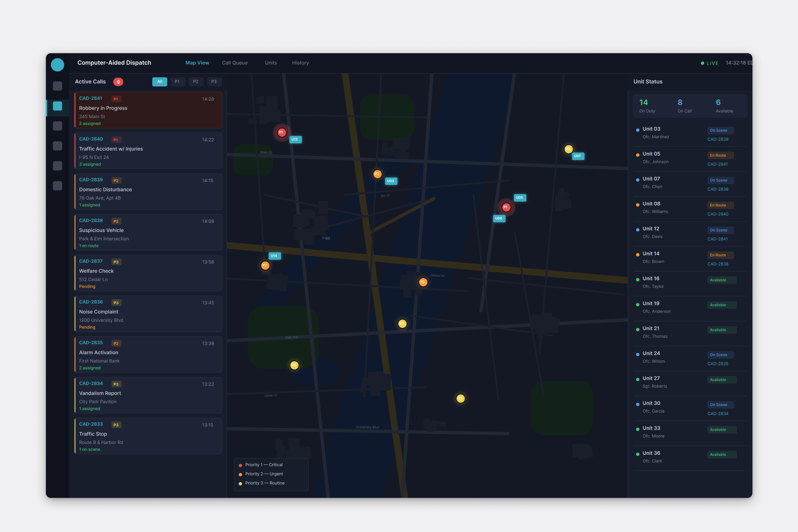Click the red badge showing 9 active calls
798x532 pixels.
click(x=118, y=82)
